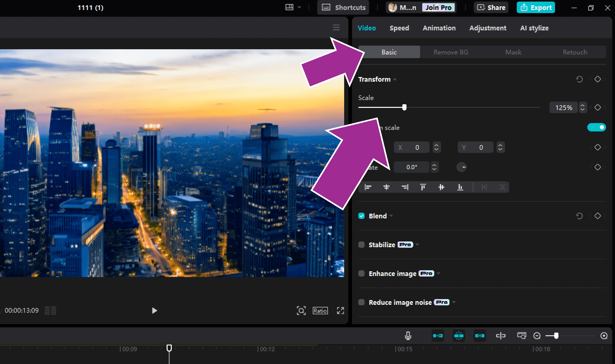Click the link clips icon on timeline
Screen dimensions: 615x364
480,335
